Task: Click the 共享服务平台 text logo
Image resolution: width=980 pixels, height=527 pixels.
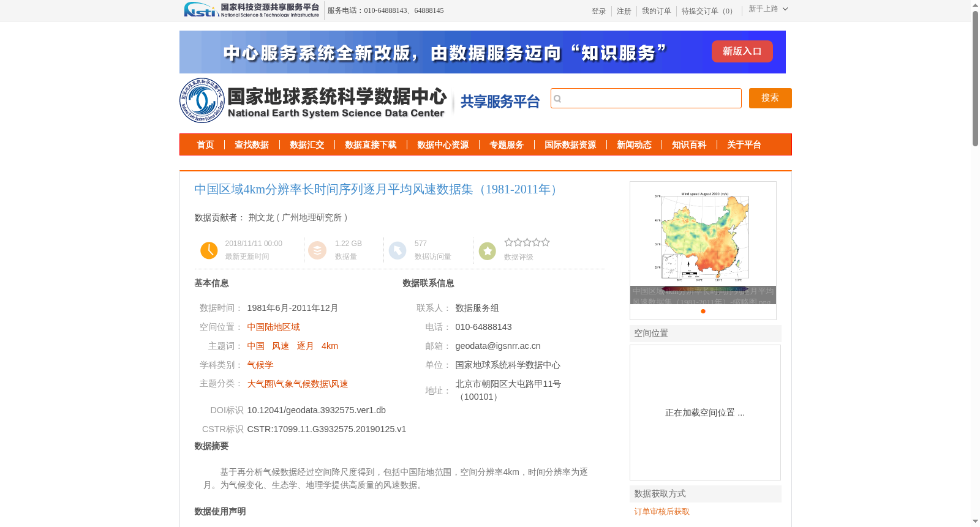Action: tap(500, 102)
